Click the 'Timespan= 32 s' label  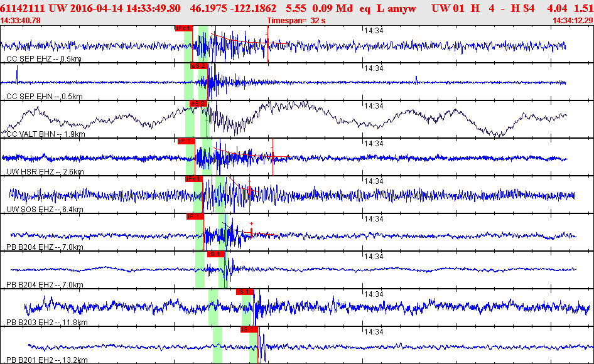(296, 21)
